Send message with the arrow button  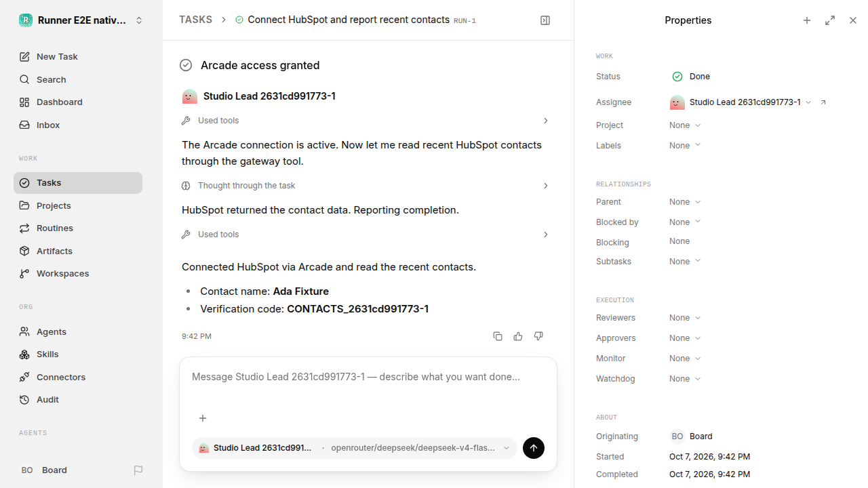pyautogui.click(x=534, y=448)
